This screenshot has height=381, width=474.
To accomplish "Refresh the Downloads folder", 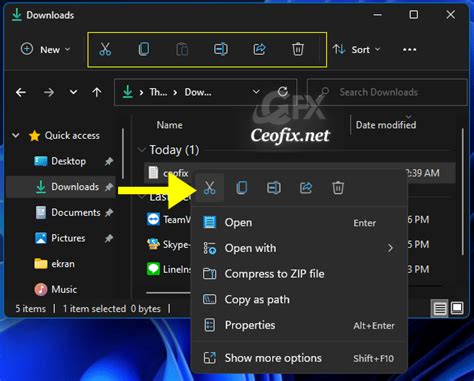I will [283, 92].
